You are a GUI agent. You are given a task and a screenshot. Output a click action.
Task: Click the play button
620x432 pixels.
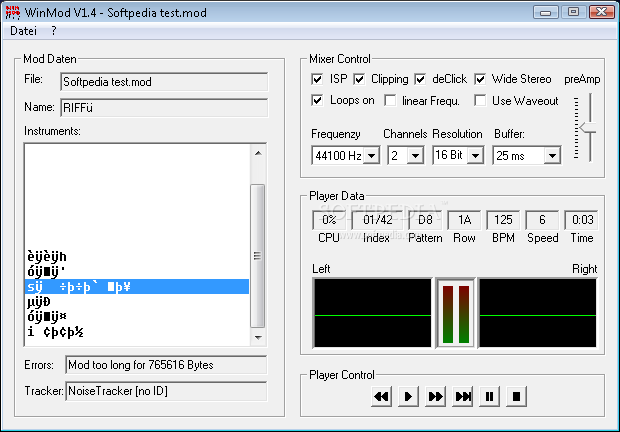pyautogui.click(x=408, y=396)
